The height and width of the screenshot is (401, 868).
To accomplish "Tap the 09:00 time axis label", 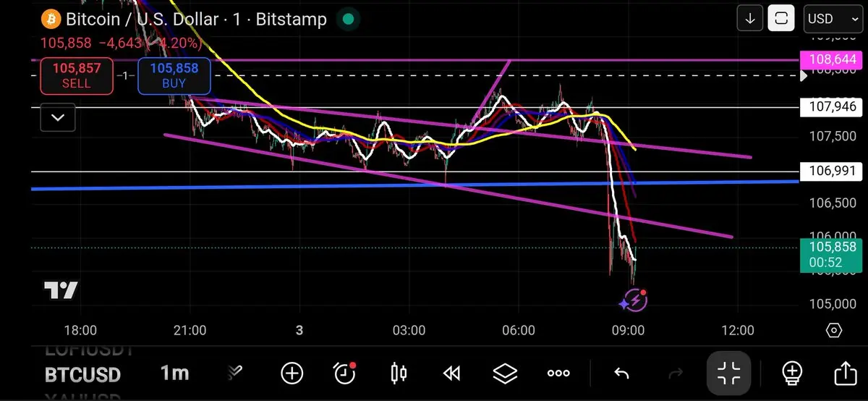I will pyautogui.click(x=628, y=331).
